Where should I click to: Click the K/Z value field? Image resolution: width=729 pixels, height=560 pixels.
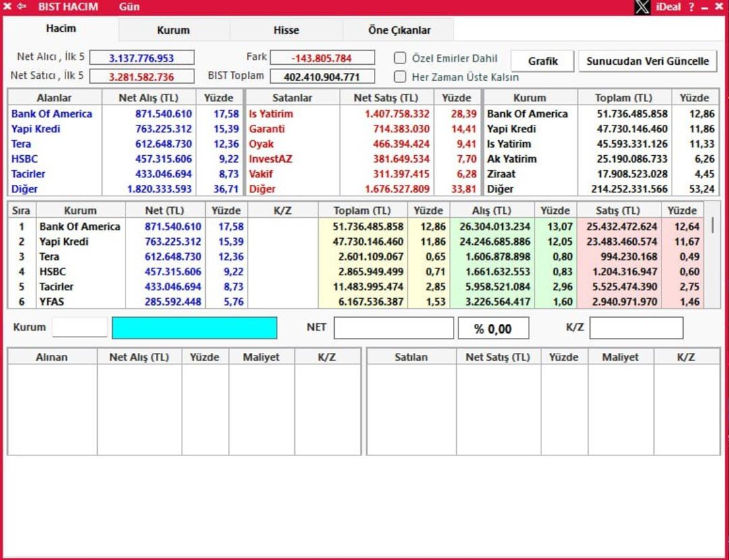pos(637,328)
